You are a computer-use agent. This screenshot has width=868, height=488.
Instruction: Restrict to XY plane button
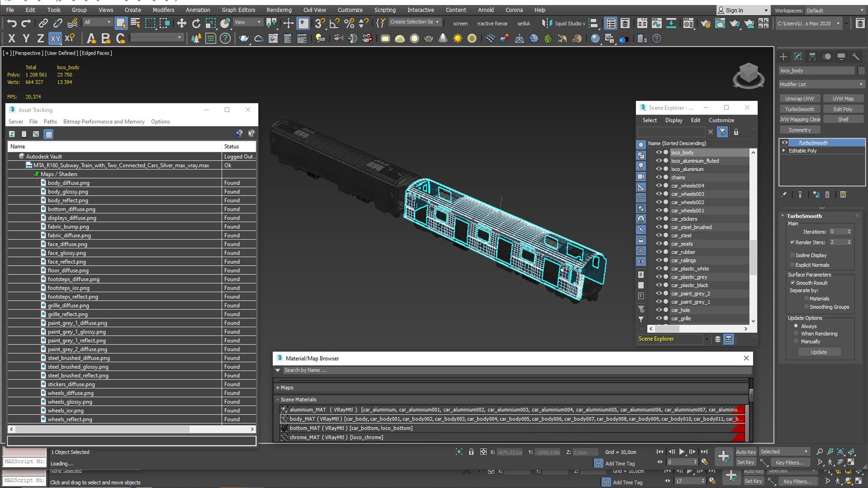tap(55, 39)
